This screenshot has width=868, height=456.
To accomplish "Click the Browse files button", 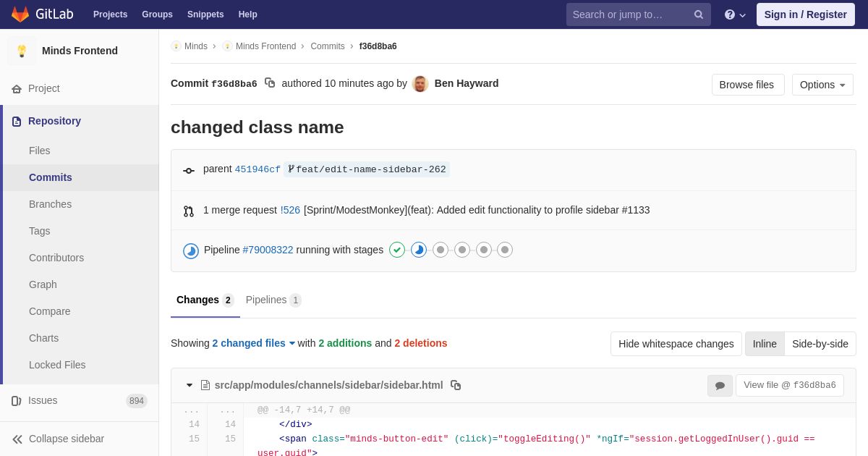I will (x=748, y=85).
